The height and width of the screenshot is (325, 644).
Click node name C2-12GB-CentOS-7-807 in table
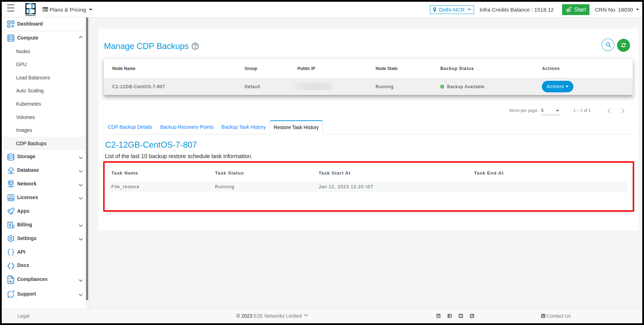click(x=139, y=87)
